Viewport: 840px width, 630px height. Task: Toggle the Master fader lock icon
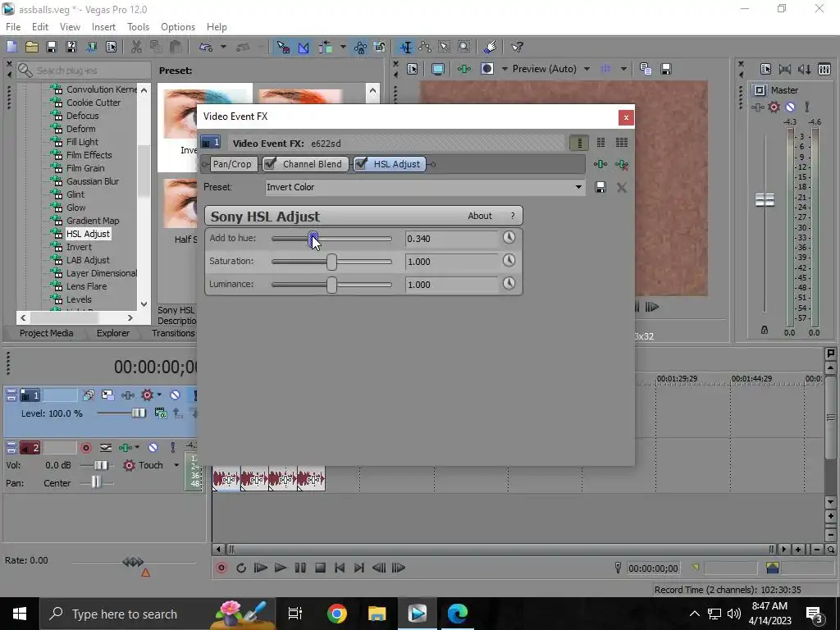click(765, 330)
